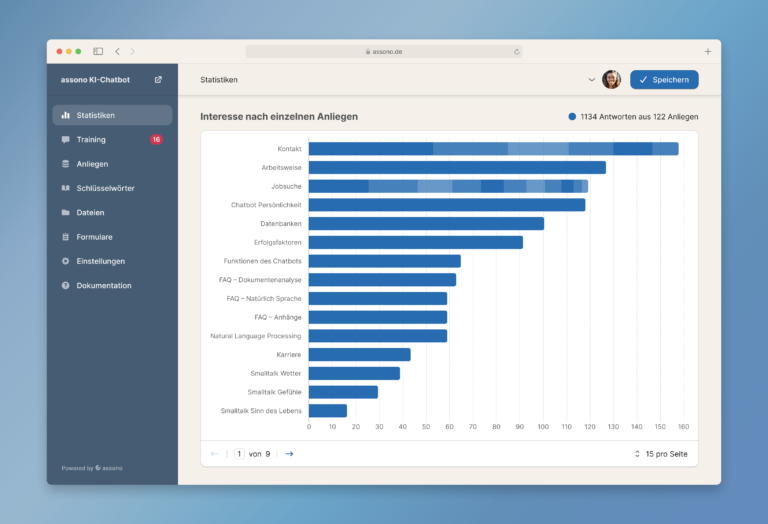
Task: Click the Datenbanken bar
Action: (x=427, y=223)
